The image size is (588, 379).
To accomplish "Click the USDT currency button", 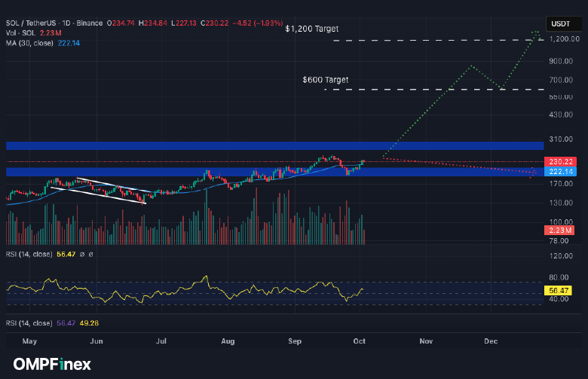I will pyautogui.click(x=560, y=24).
